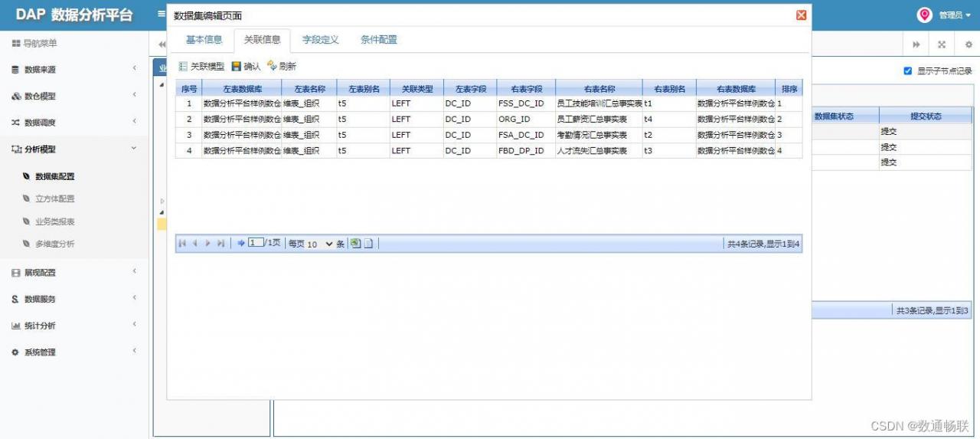Sort by the 右表字段 column header
Viewport: 980px width, 439px height.
526,89
